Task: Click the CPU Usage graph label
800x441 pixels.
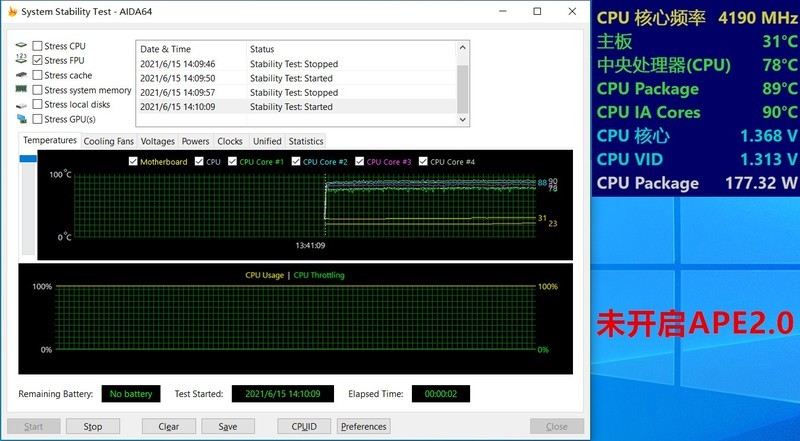Action: (264, 275)
